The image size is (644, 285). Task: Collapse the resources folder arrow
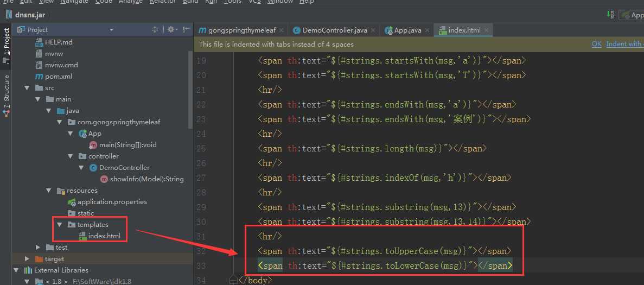tap(49, 191)
